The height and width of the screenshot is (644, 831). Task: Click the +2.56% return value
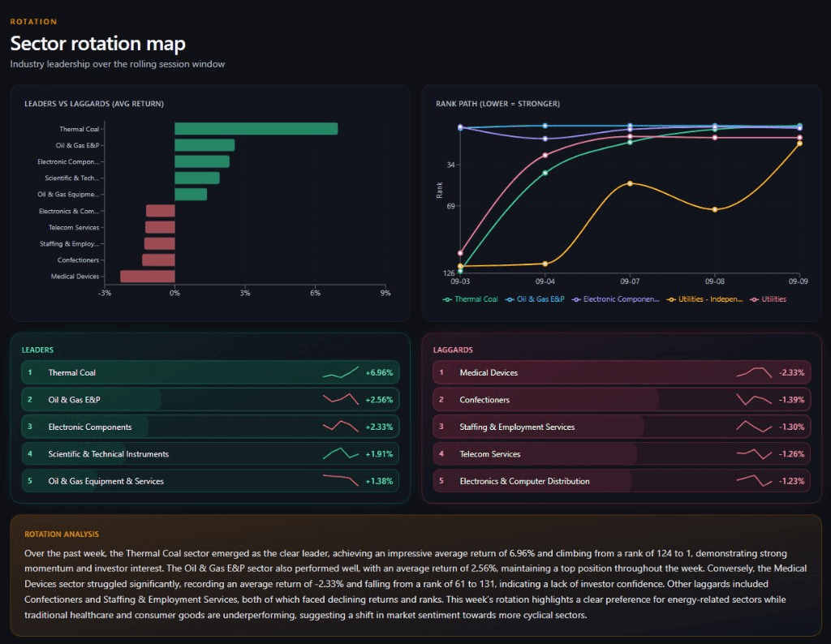click(x=379, y=400)
